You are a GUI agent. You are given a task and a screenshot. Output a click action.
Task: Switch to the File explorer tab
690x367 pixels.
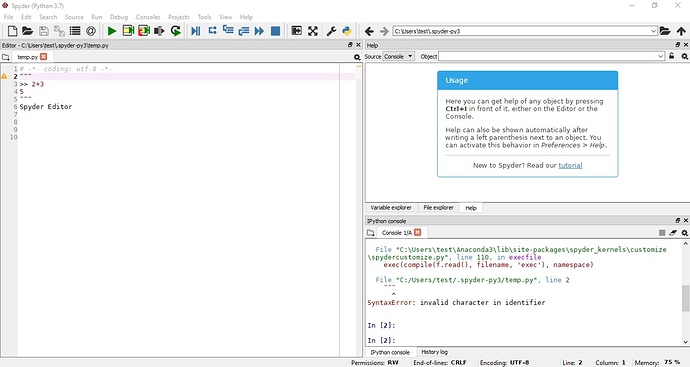click(x=438, y=208)
